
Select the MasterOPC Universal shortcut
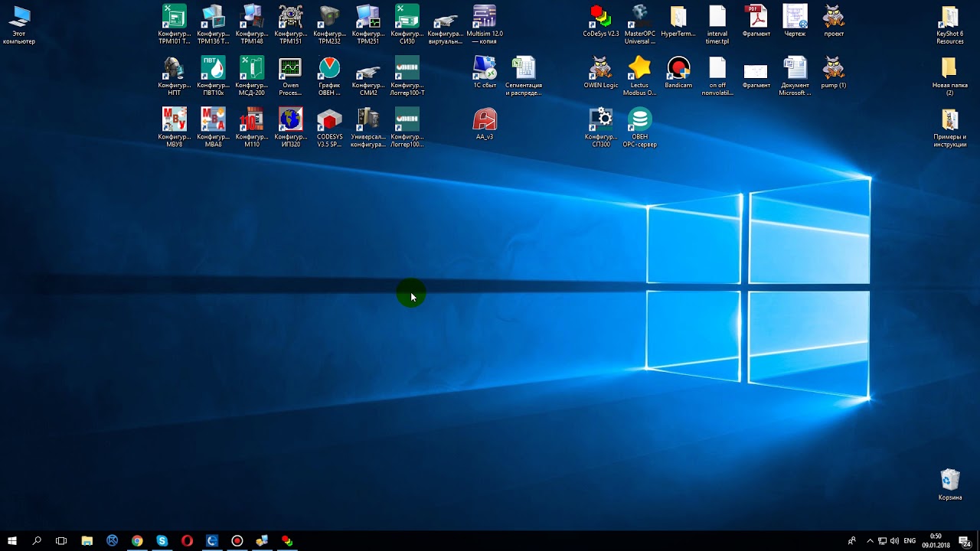639,24
